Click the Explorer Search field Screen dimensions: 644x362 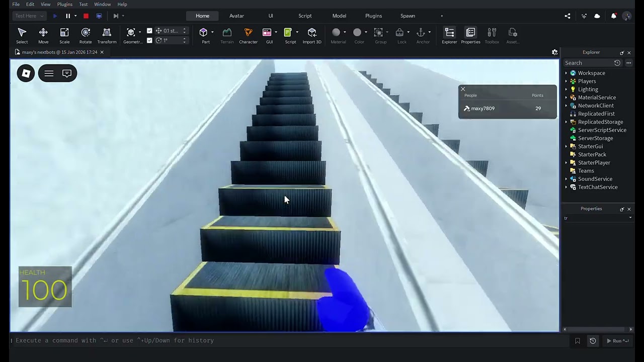pyautogui.click(x=588, y=63)
